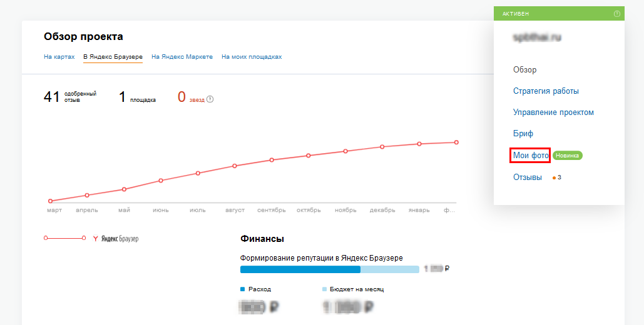
Task: Open the На Яндекс Маркете tab
Action: (182, 57)
